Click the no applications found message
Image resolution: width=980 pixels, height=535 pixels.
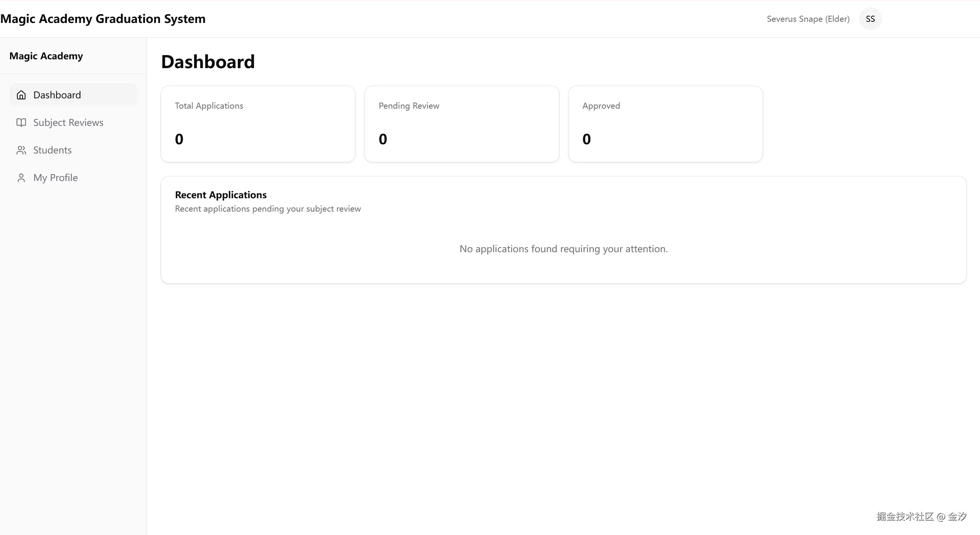[x=563, y=249]
